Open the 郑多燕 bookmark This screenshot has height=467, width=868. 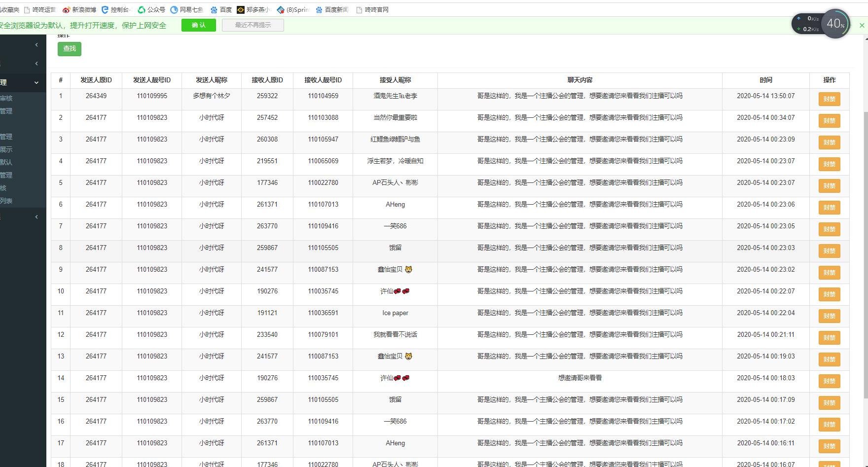pos(253,10)
